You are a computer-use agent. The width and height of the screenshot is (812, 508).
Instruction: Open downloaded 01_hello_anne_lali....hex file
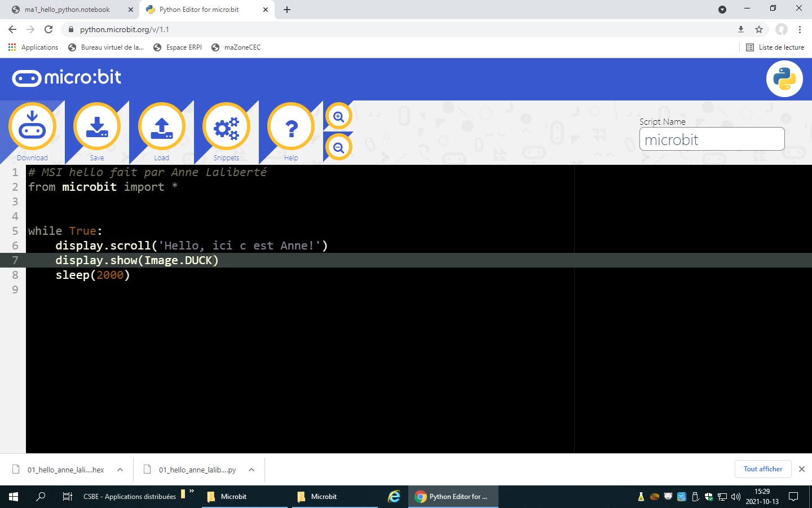[x=59, y=470]
